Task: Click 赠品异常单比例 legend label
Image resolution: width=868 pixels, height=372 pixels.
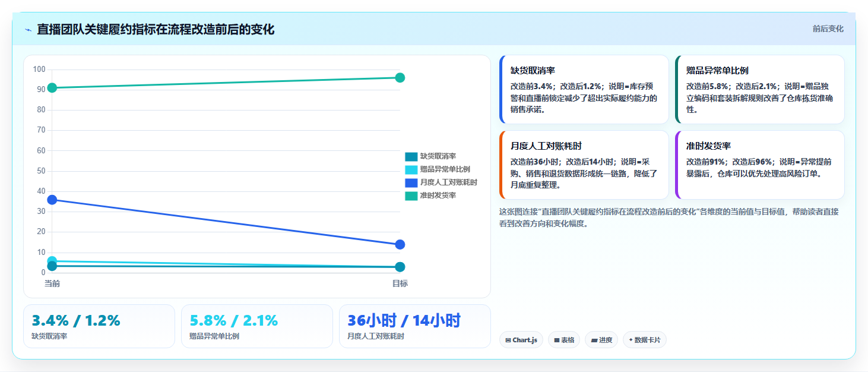Action: 445,169
